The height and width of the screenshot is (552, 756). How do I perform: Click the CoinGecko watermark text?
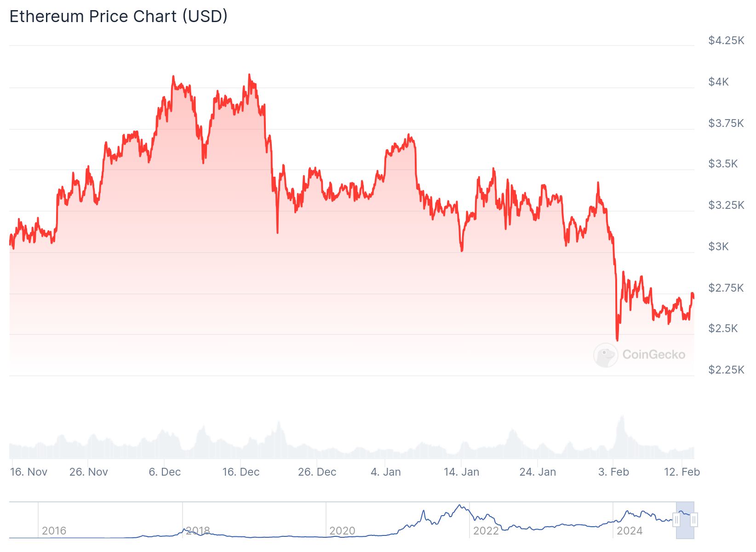pyautogui.click(x=653, y=355)
